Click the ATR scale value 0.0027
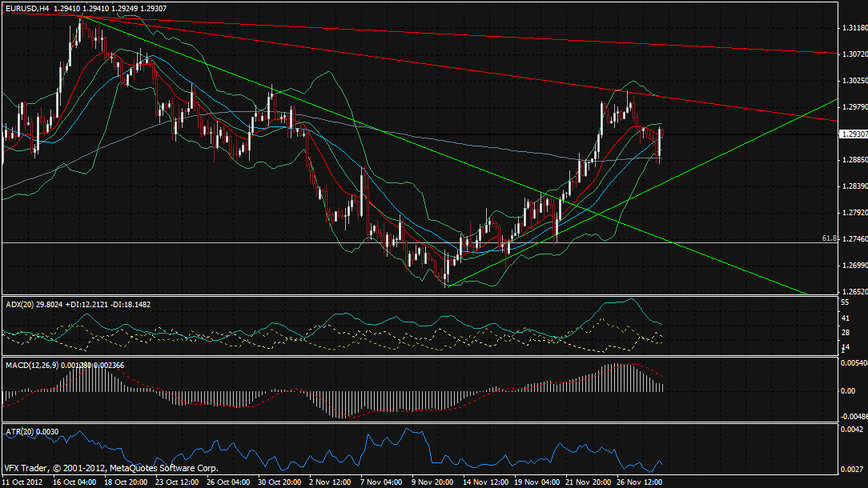The width and height of the screenshot is (868, 488). (x=850, y=469)
